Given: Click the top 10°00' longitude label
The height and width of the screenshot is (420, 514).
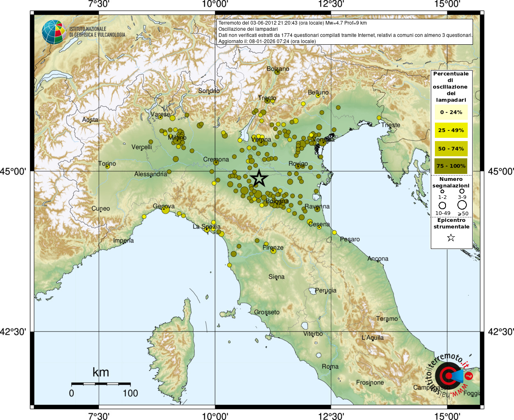Looking at the screenshot, I should point(215,4).
